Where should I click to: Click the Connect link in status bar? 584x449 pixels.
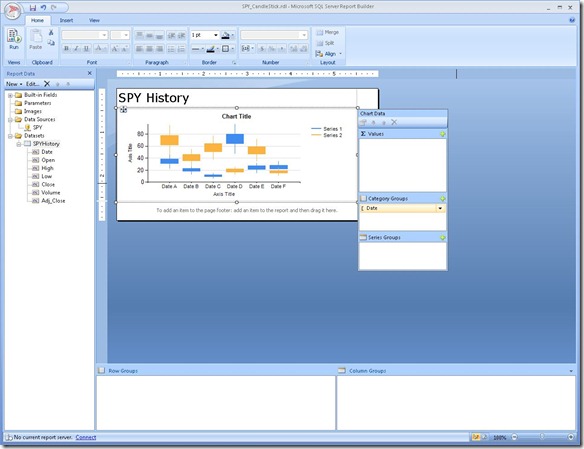pyautogui.click(x=86, y=437)
